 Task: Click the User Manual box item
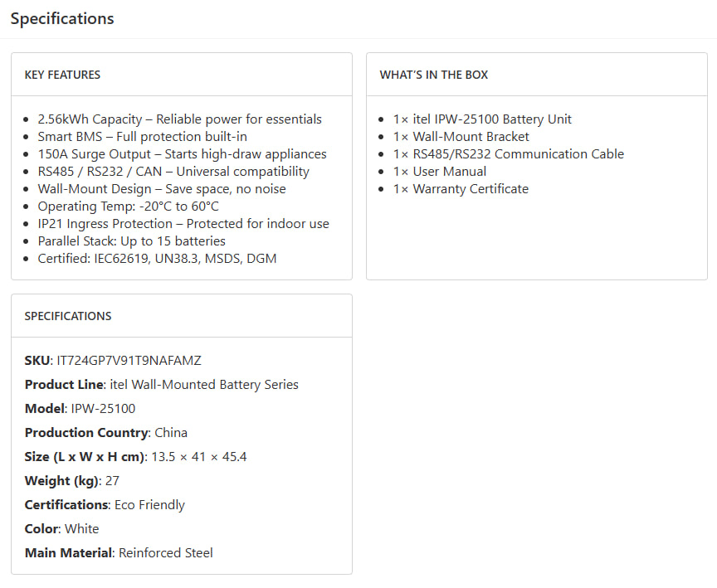[x=440, y=172]
